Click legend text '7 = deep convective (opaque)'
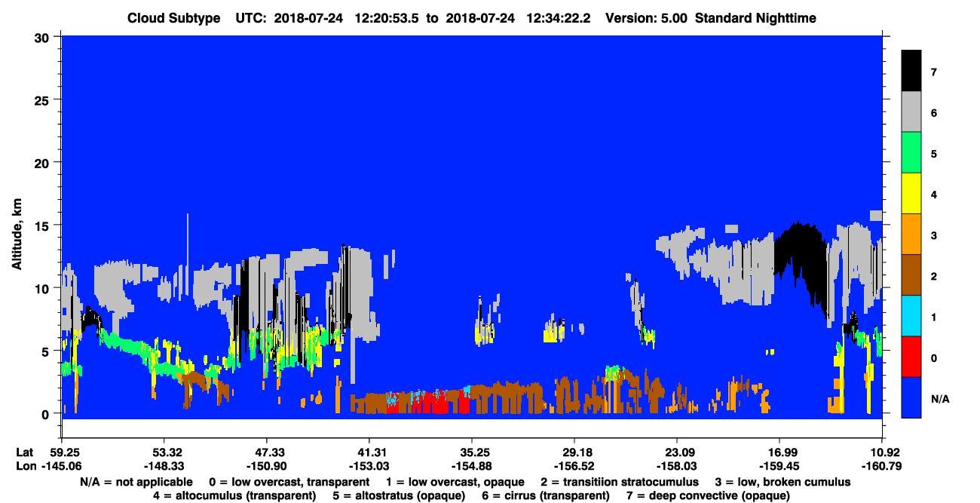The height and width of the screenshot is (503, 980). tap(709, 495)
